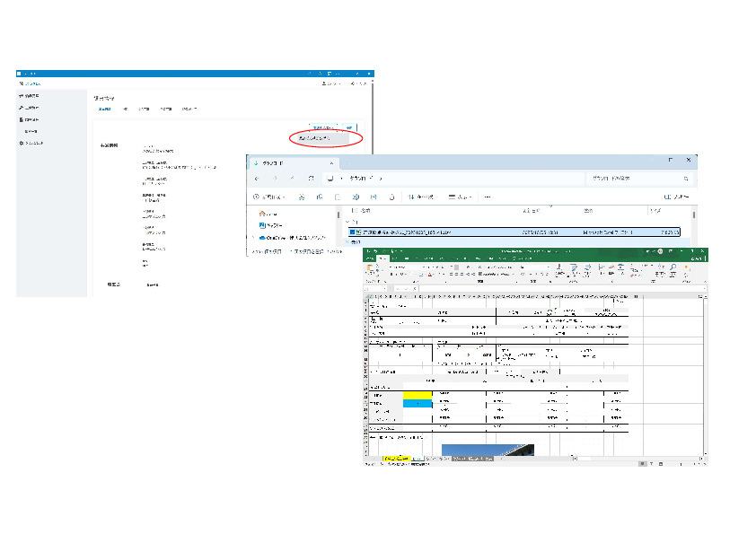This screenshot has height=534, width=756.
Task: Click the yellow filled cell in the spreadsheet
Action: pos(418,394)
